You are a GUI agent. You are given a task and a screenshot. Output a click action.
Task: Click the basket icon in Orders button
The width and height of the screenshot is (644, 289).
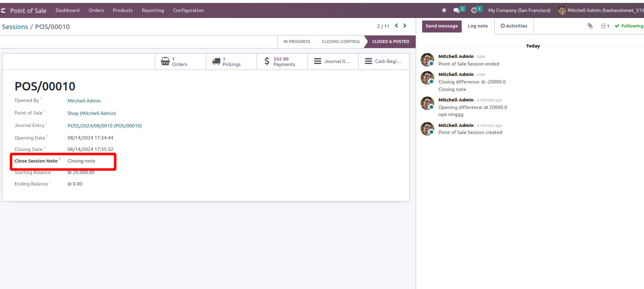(165, 61)
